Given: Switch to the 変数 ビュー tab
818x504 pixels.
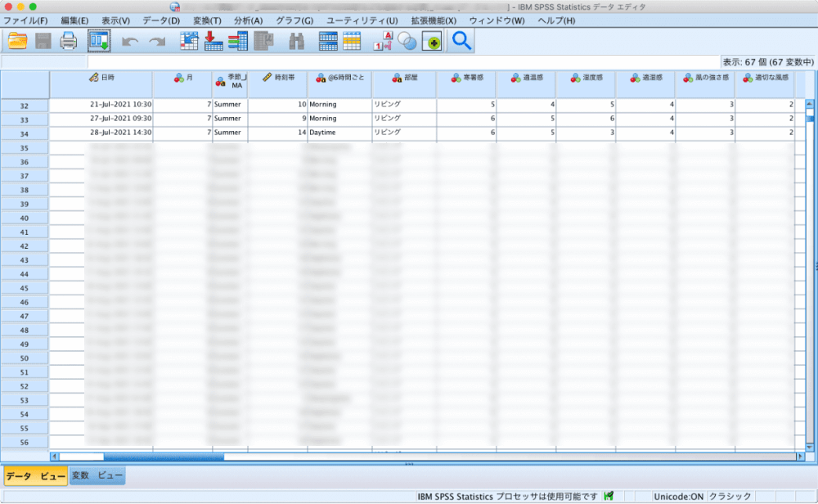Looking at the screenshot, I should (97, 475).
